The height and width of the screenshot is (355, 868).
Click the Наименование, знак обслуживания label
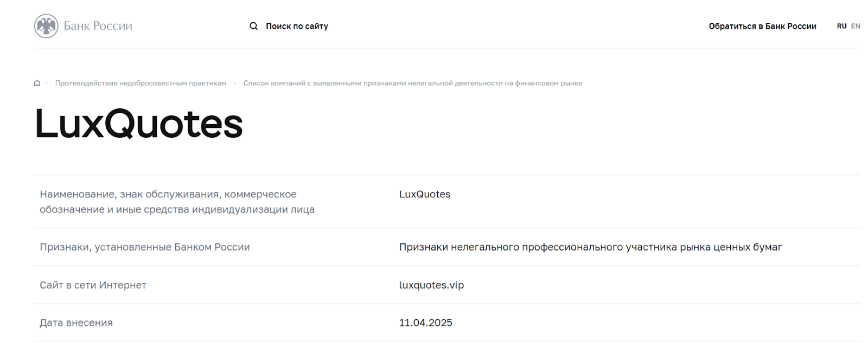pos(177,202)
